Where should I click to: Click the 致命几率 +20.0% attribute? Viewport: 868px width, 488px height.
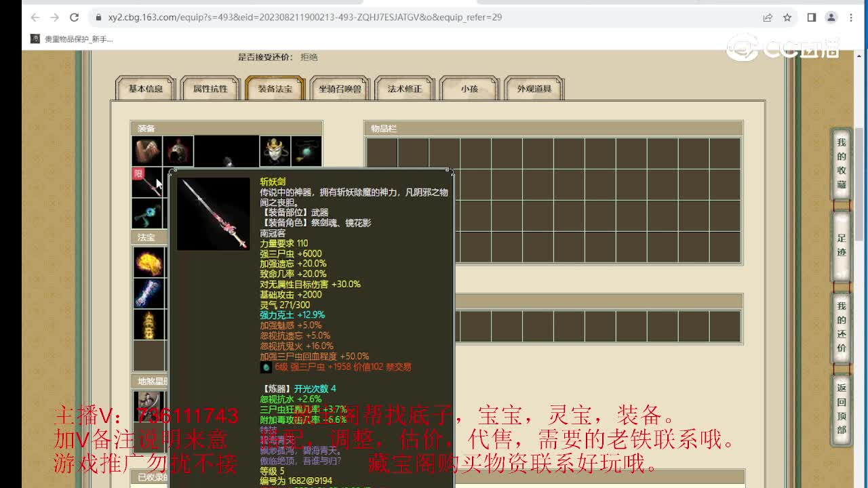293,274
